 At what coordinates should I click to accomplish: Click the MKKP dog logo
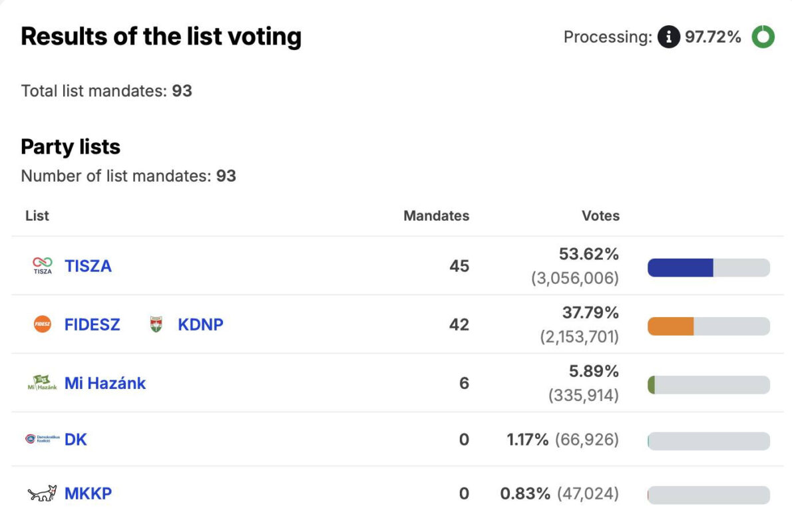(42, 493)
